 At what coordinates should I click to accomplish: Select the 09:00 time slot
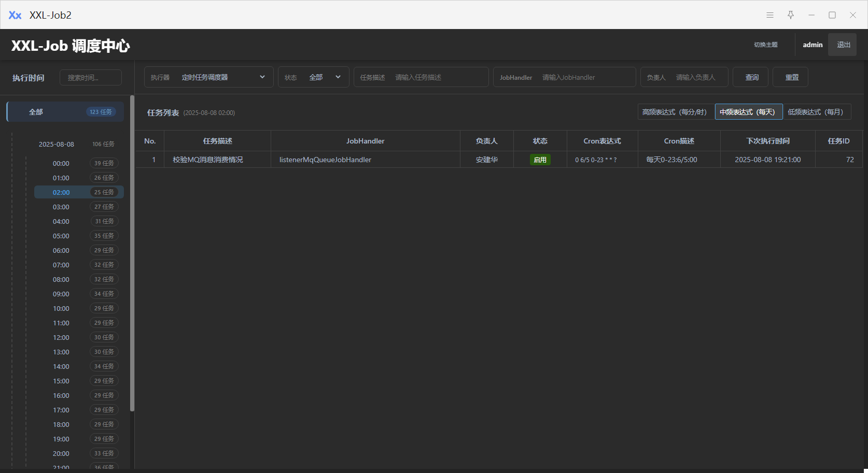point(79,294)
